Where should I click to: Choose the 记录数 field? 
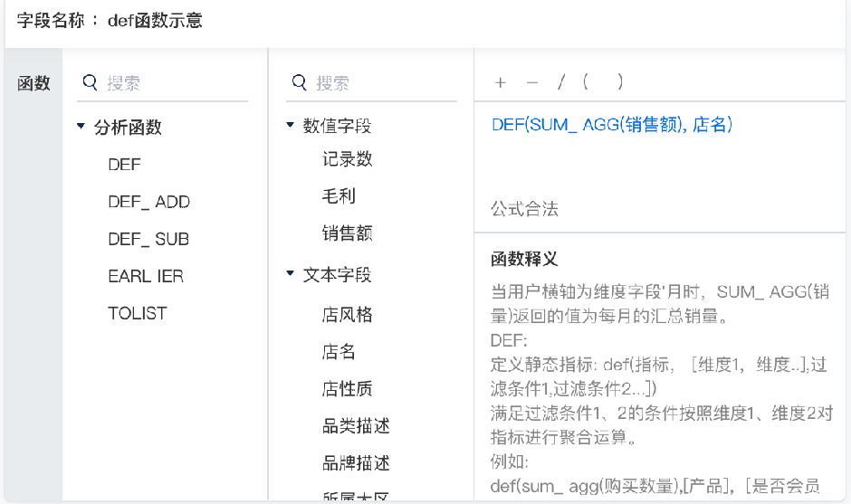pyautogui.click(x=348, y=159)
